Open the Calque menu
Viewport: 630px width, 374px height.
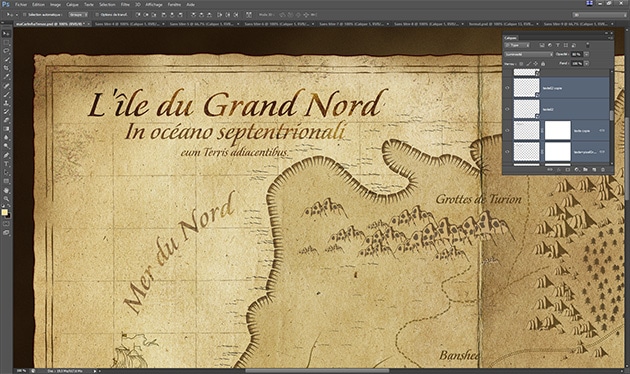click(x=72, y=5)
